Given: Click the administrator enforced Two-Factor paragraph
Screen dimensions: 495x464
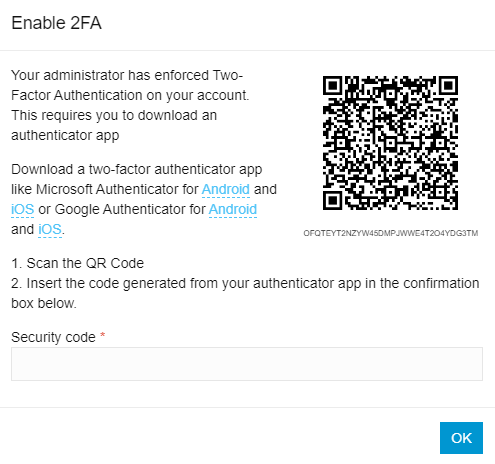Looking at the screenshot, I should point(130,105).
